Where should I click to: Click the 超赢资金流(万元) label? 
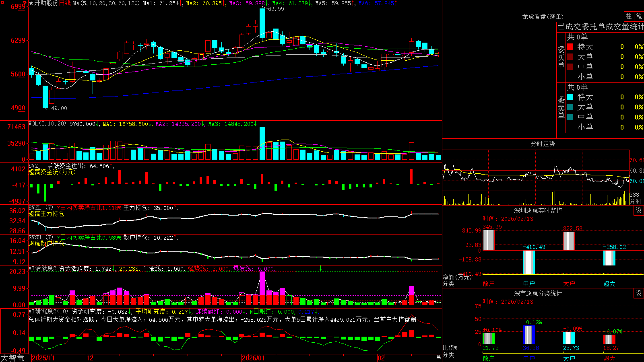coord(52,172)
